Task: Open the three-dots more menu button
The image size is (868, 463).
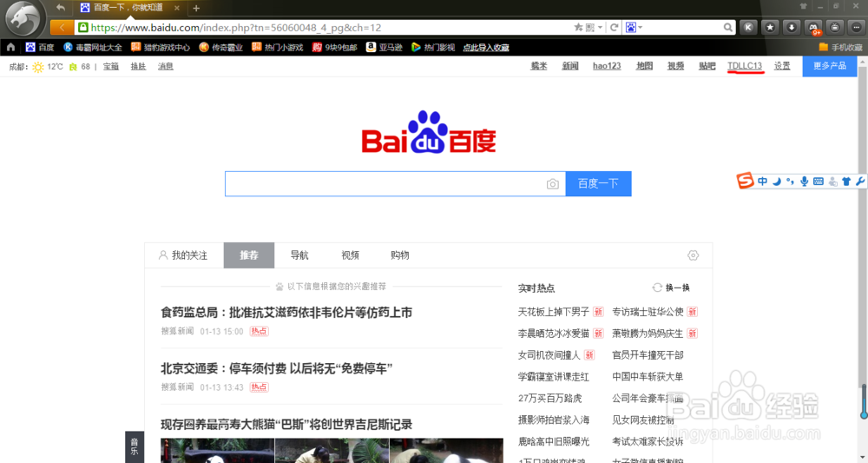Action: coord(857,27)
